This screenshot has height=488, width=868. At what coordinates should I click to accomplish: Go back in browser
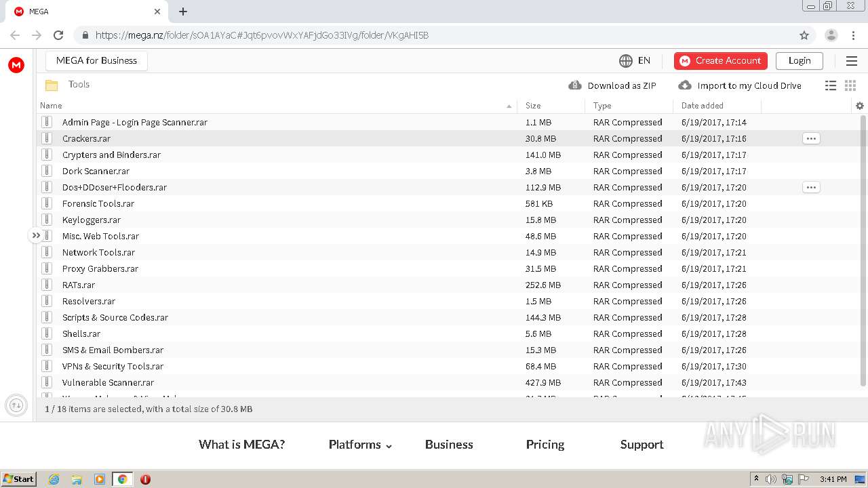tap(15, 35)
